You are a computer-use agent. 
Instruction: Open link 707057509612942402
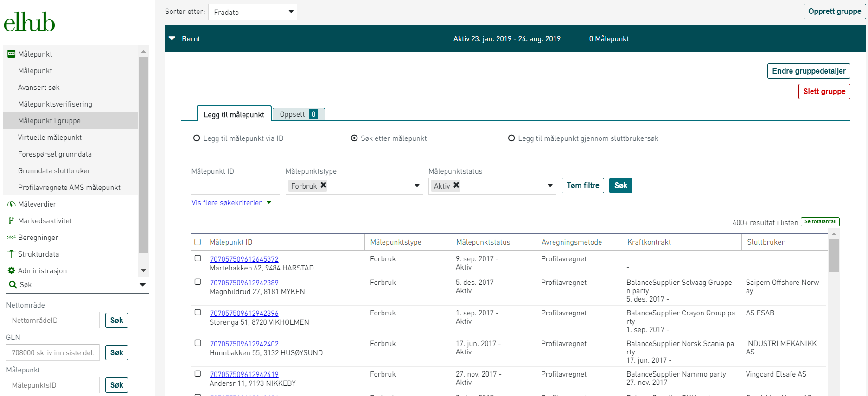point(244,344)
